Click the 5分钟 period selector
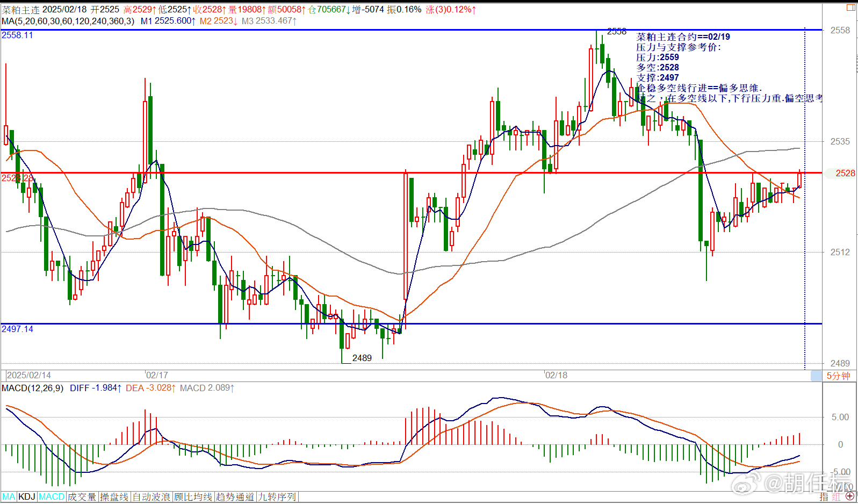The width and height of the screenshot is (858, 504). click(x=838, y=376)
